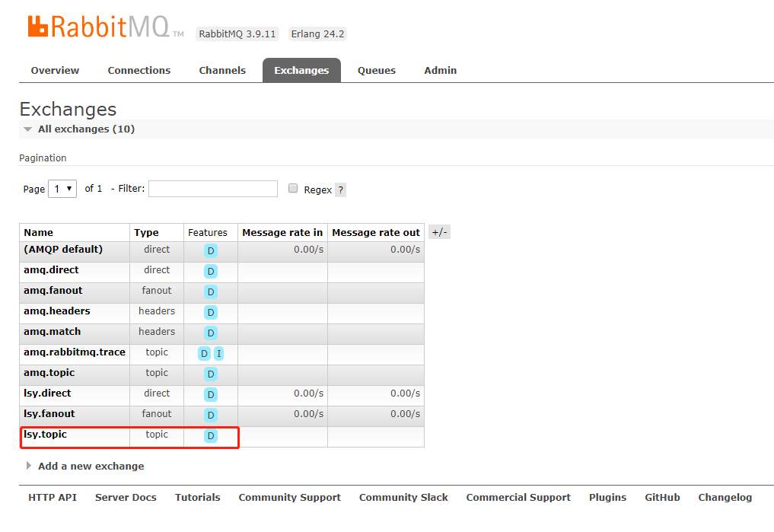Image resolution: width=774 pixels, height=532 pixels.
Task: Open the amq.topic exchange
Action: point(49,373)
